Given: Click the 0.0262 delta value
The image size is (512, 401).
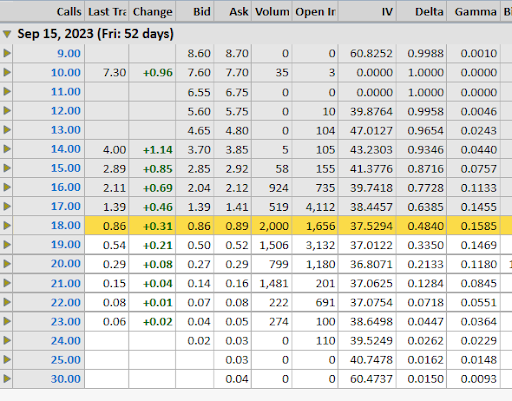Looking at the screenshot, I should point(425,341).
